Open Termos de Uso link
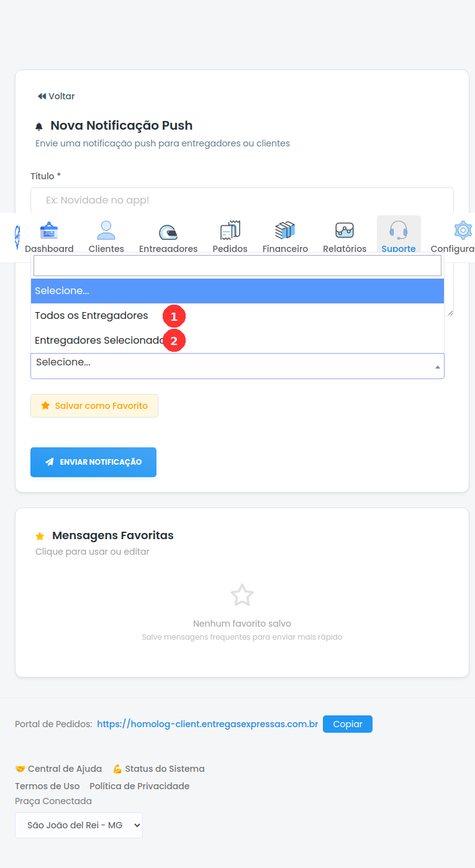This screenshot has height=868, width=475. click(47, 786)
